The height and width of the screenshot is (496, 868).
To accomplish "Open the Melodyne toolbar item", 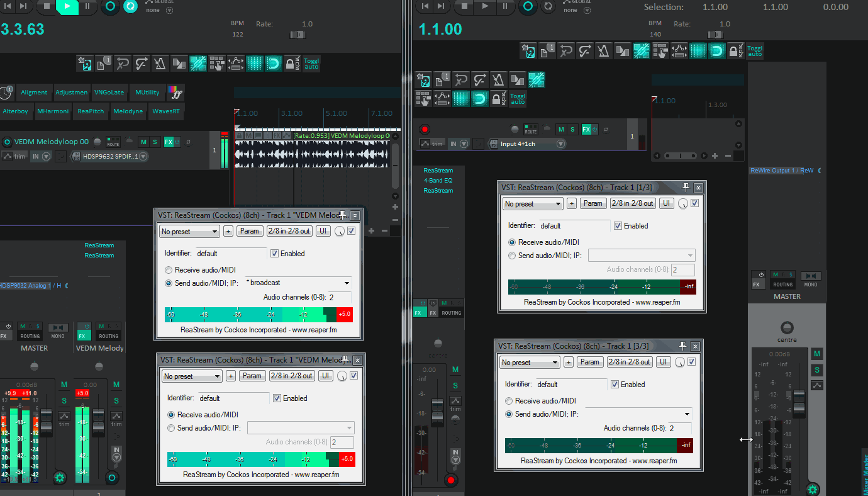I will (128, 111).
